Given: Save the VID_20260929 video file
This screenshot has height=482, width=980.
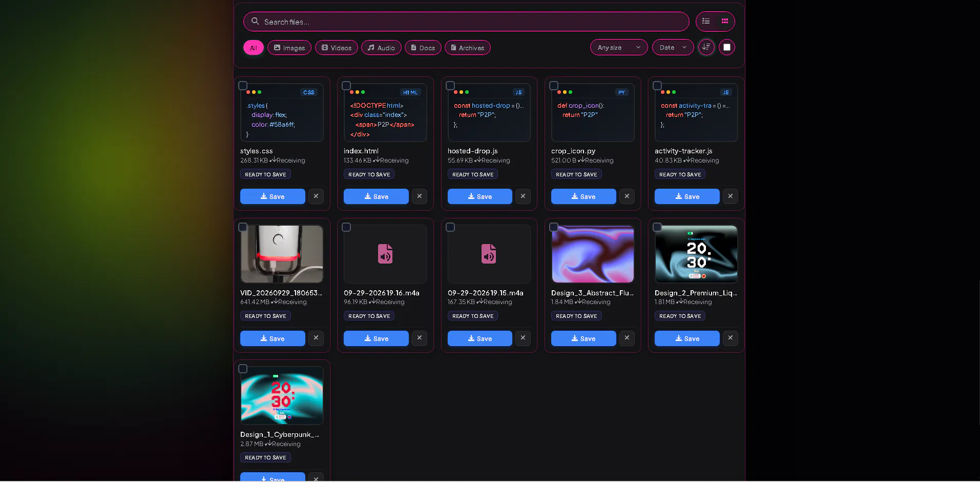Looking at the screenshot, I should 273,338.
